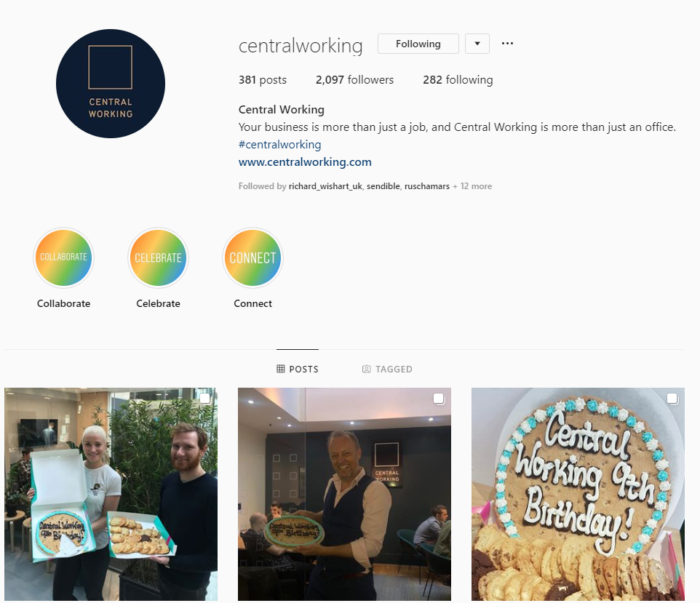This screenshot has height=603, width=700.
Task: Switch to the Tagged tab
Action: (387, 369)
